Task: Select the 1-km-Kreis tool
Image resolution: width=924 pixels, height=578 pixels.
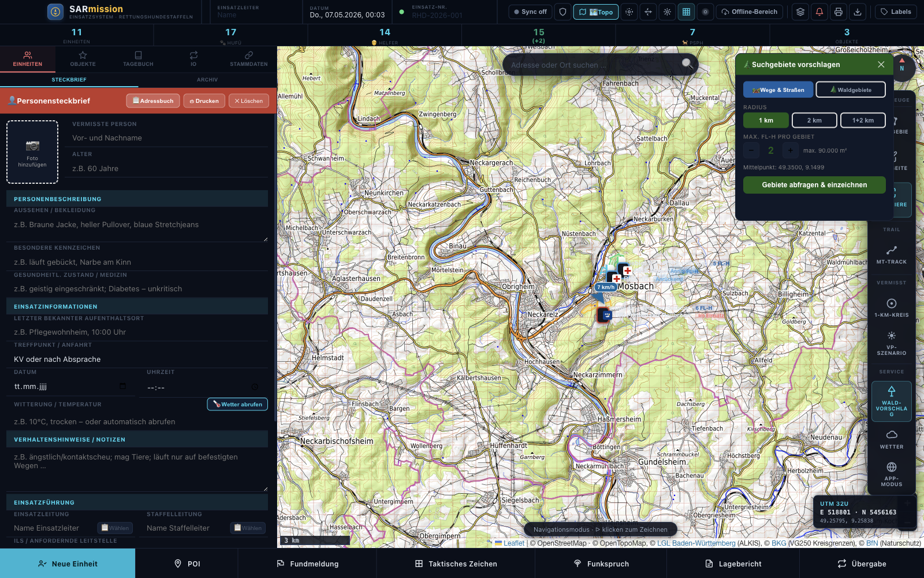Action: coord(892,308)
